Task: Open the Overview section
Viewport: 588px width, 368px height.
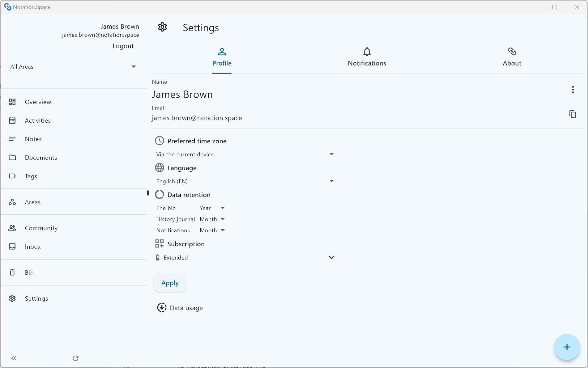Action: coord(12,102)
